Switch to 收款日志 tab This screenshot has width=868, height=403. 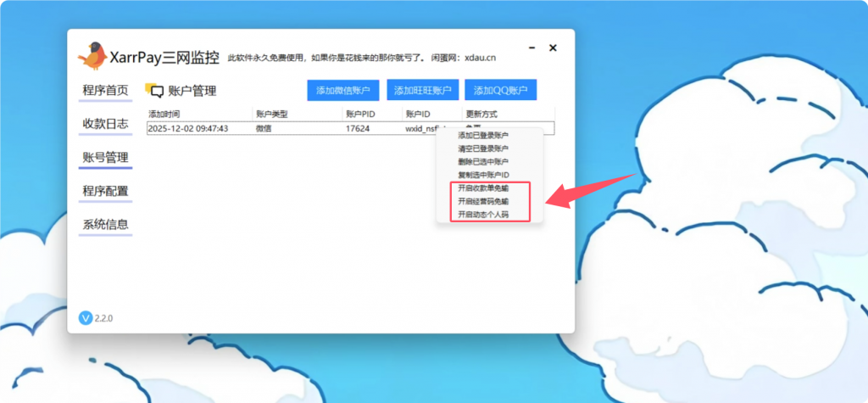point(105,124)
